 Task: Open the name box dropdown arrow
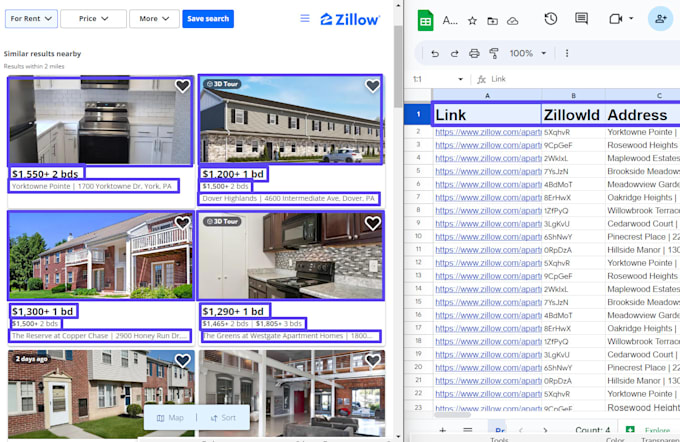461,79
